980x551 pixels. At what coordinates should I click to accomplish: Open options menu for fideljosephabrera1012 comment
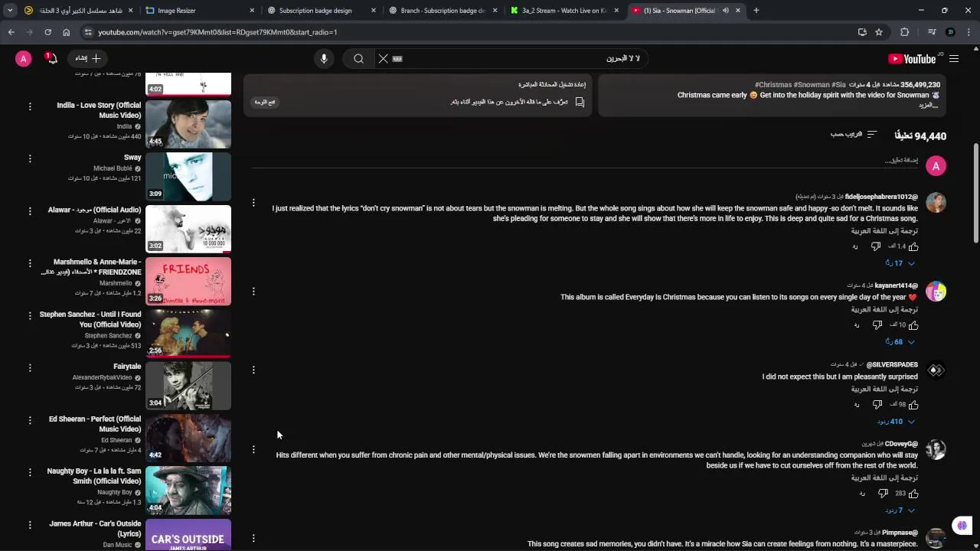[253, 203]
